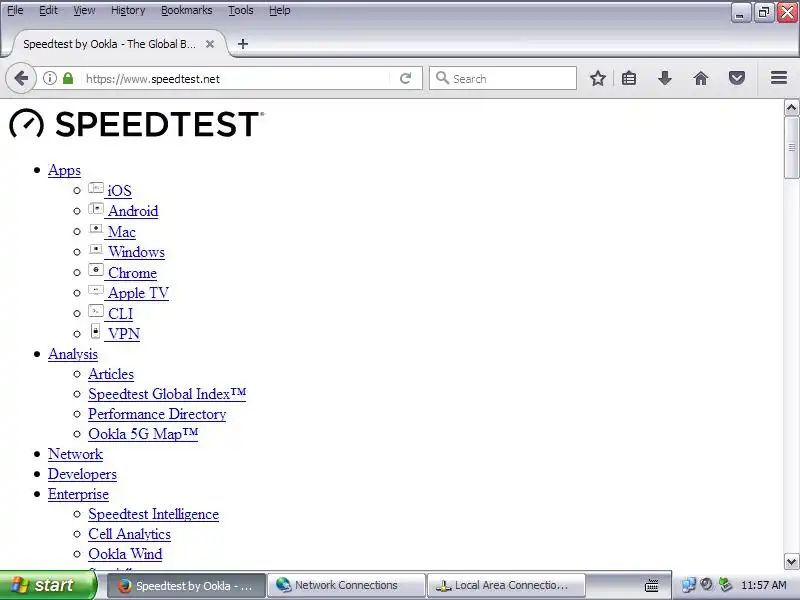
Task: Open the Android link
Action: 133,211
